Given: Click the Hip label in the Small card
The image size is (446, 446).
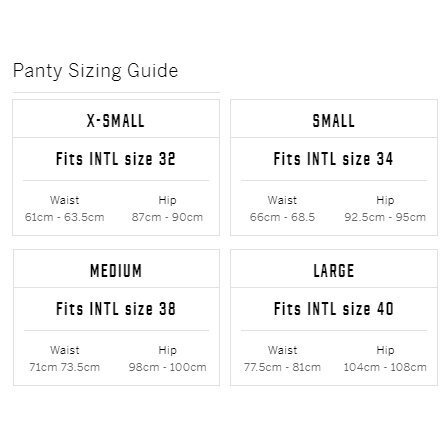Looking at the screenshot, I should tap(385, 200).
